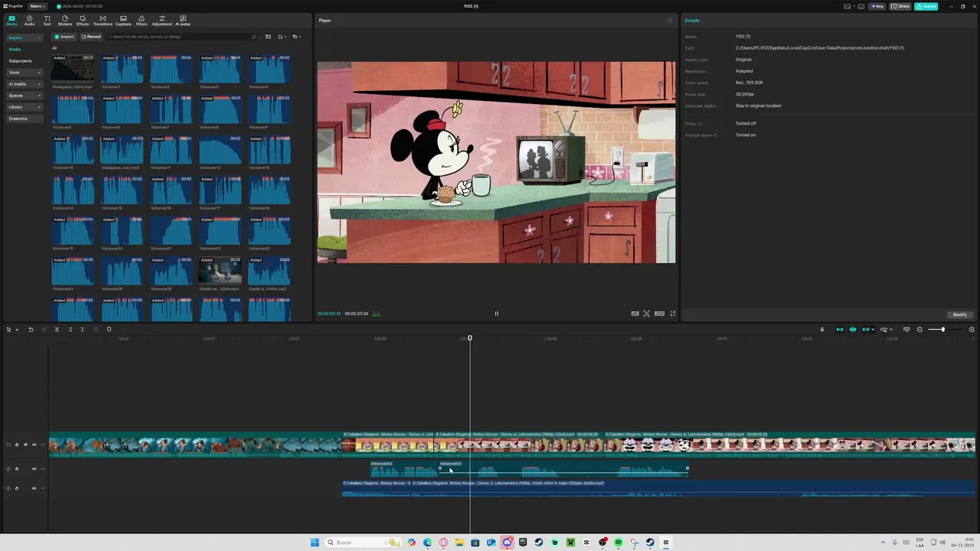This screenshot has height=551, width=980.
Task: Click the Split clip tool in timeline toolbar
Action: (x=57, y=329)
